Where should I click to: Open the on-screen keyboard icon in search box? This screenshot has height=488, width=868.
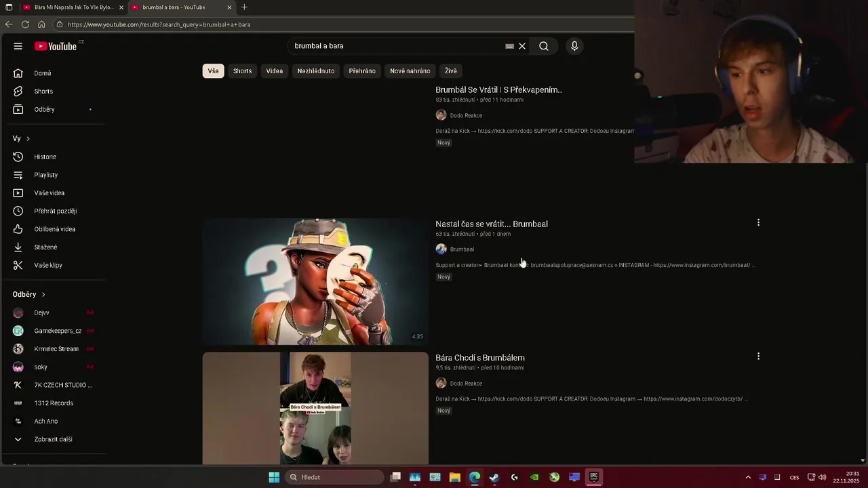[509, 46]
